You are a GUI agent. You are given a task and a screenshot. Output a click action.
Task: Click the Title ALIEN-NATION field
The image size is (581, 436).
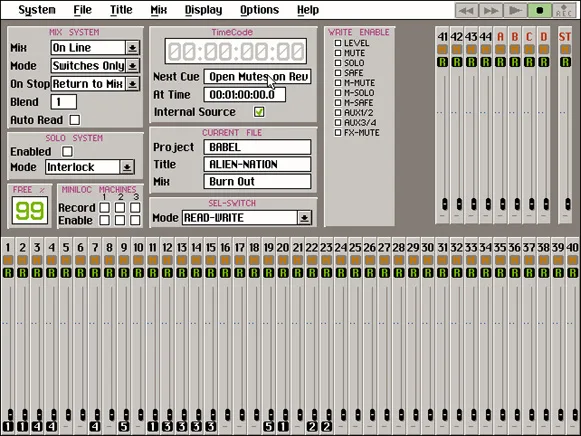pyautogui.click(x=257, y=164)
